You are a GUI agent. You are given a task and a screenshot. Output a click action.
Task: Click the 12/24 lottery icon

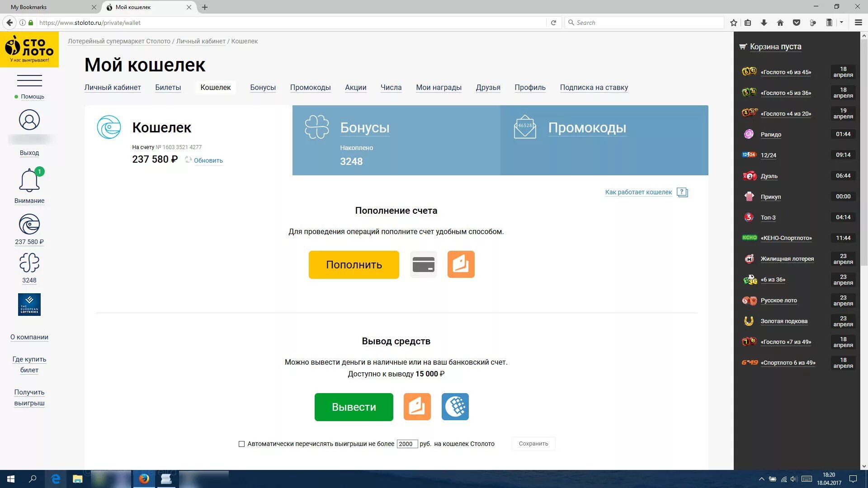[x=749, y=155]
